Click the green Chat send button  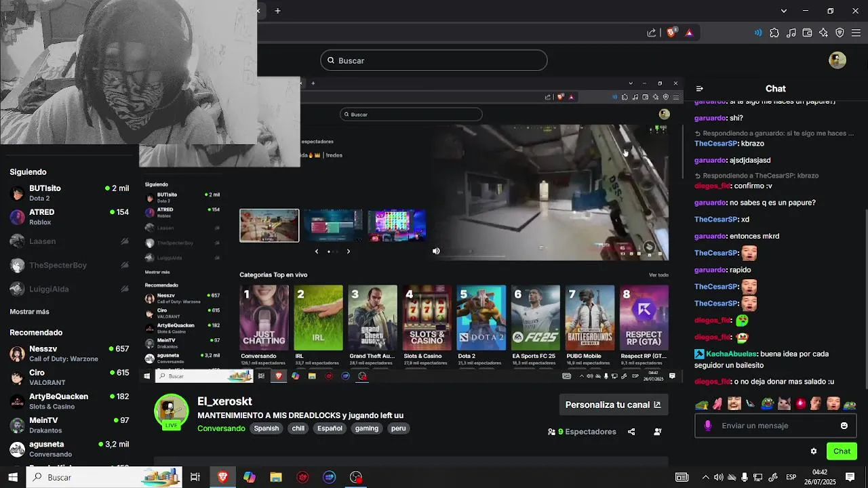pos(842,451)
